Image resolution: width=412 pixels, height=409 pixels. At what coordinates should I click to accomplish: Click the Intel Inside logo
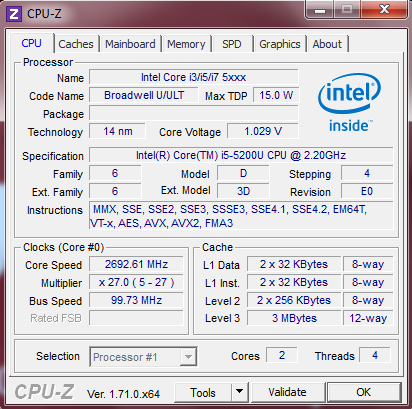[x=349, y=103]
